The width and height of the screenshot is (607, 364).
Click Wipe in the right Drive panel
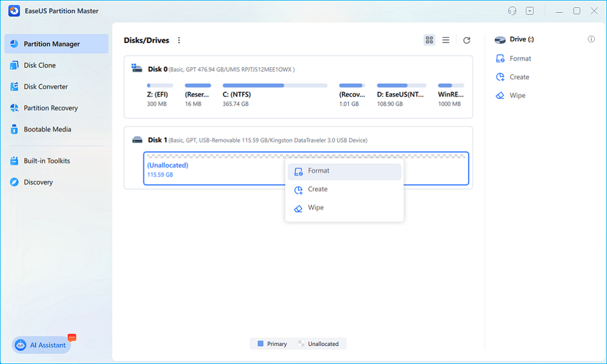pyautogui.click(x=517, y=96)
